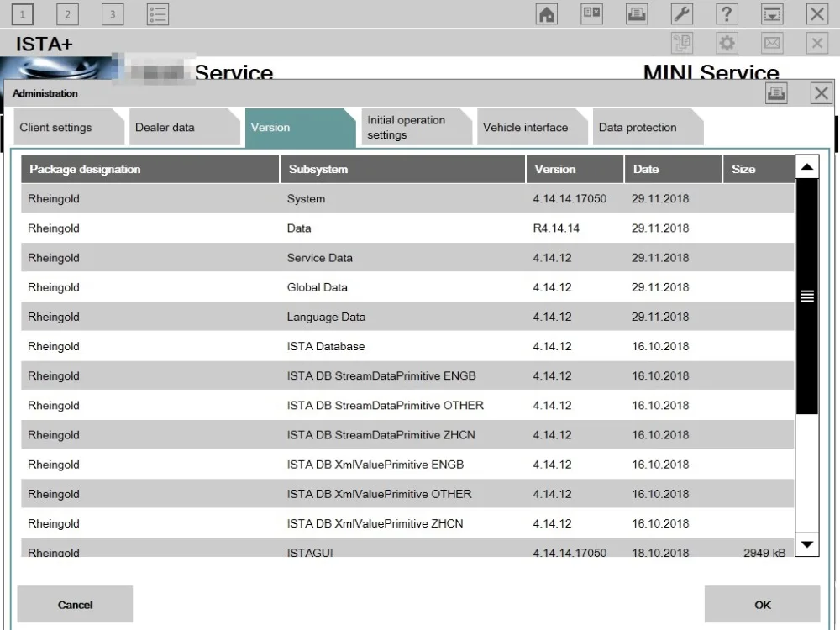Click the 4.14.14.17050 version in System row
The width and height of the screenshot is (840, 630).
[x=570, y=199]
